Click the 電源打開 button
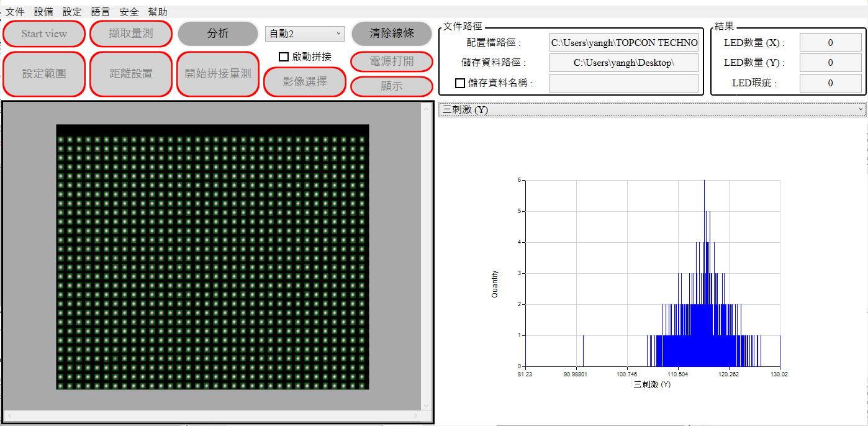The height and width of the screenshot is (426, 868). tap(392, 61)
